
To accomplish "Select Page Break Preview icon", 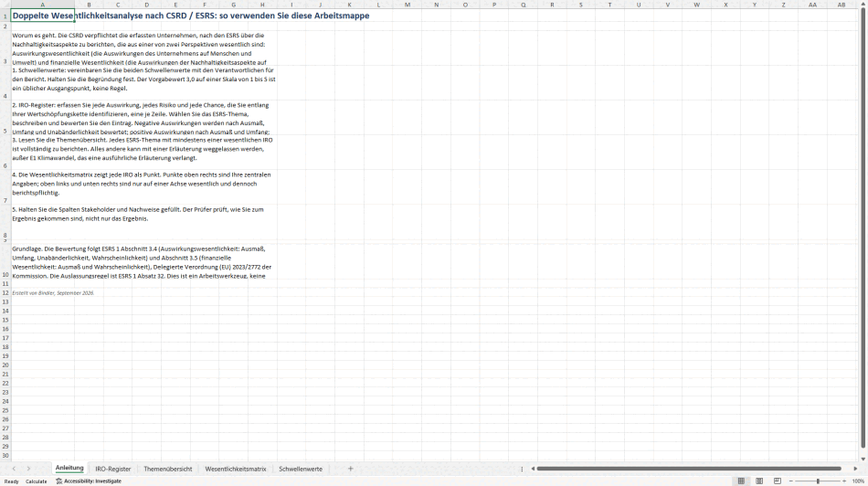I will pyautogui.click(x=778, y=481).
